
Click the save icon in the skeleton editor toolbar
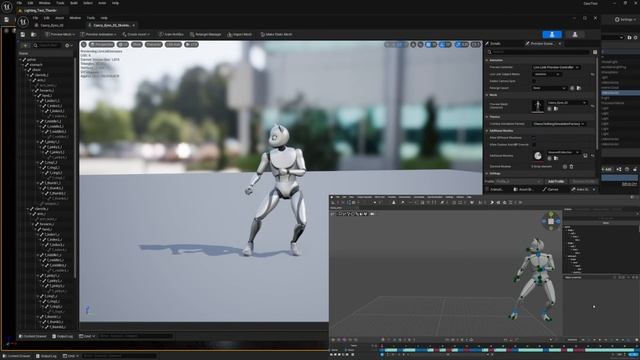23,35
